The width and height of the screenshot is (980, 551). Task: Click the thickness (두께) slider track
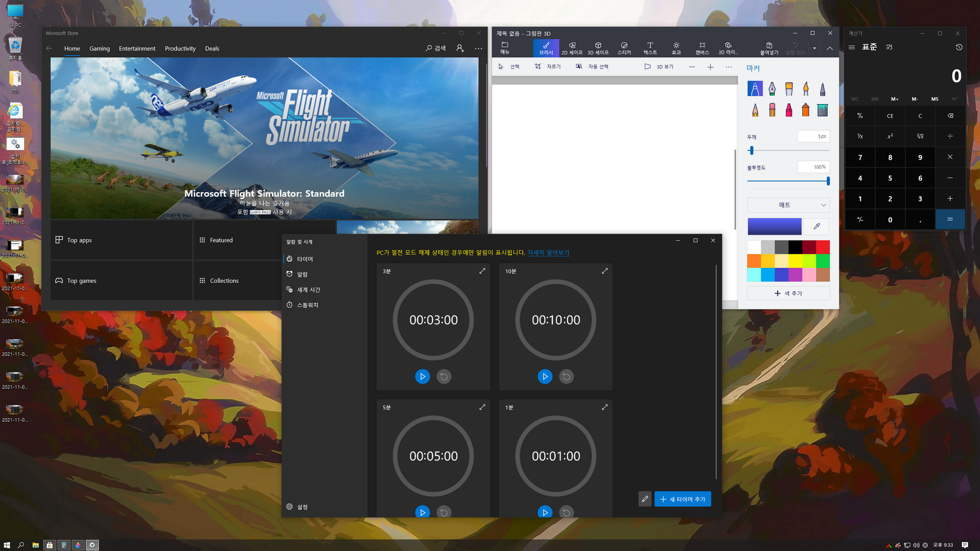point(788,150)
